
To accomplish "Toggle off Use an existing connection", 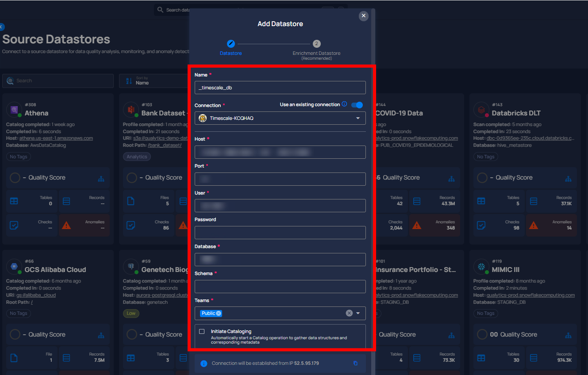I will [357, 105].
